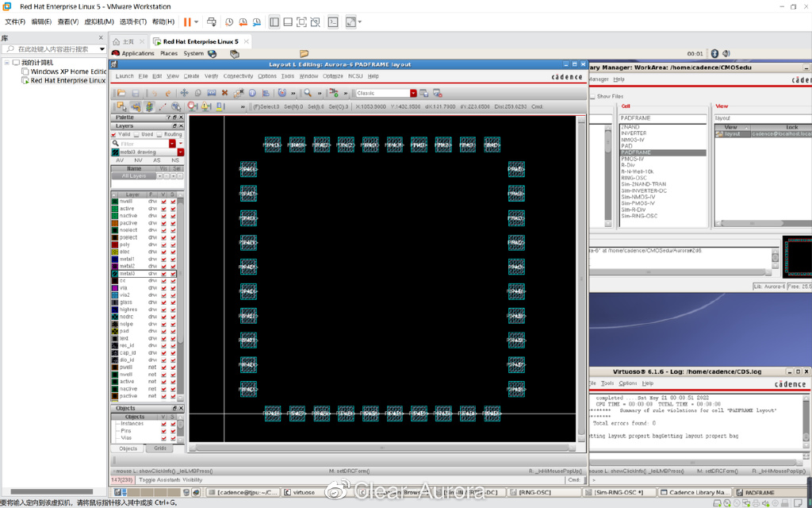Click the Cadence Library Manager taskbar button

click(694, 492)
